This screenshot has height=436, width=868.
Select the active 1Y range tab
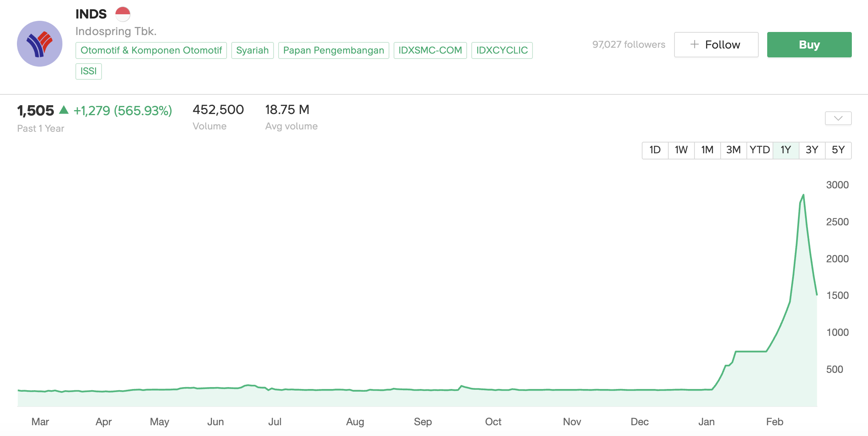(x=786, y=150)
